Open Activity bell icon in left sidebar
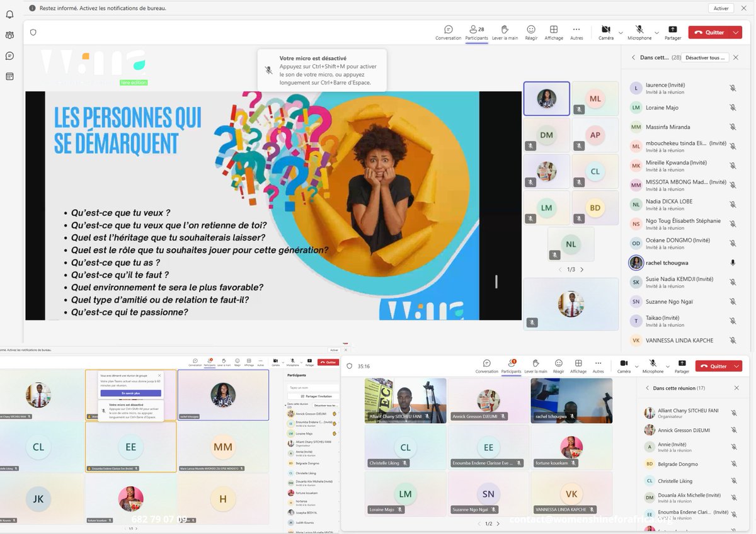Image resolution: width=756 pixels, height=534 pixels. 9,14
